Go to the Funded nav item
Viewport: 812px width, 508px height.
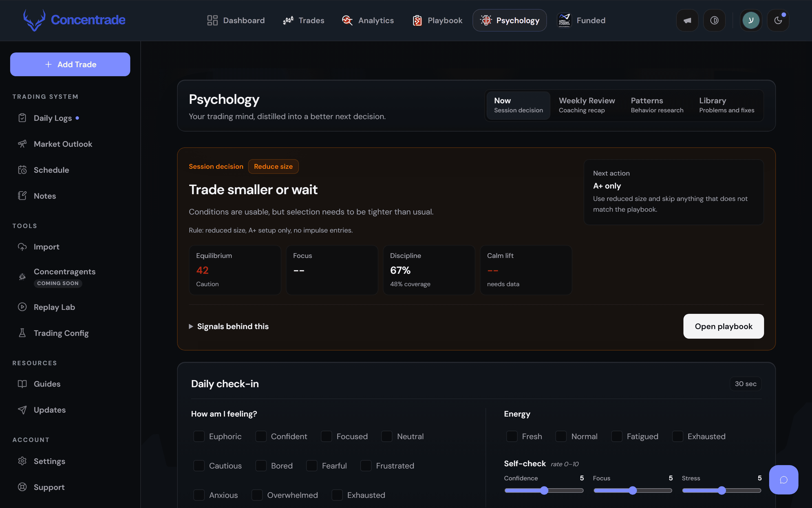[x=581, y=21]
